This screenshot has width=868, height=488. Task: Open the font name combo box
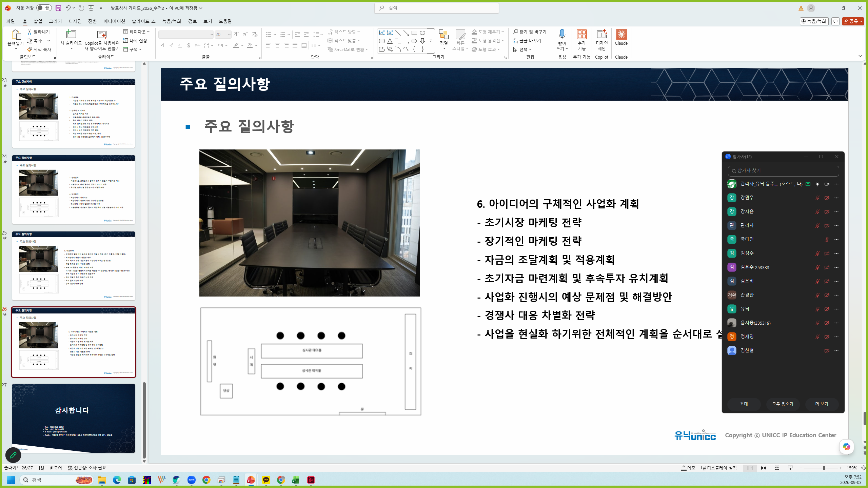(186, 35)
